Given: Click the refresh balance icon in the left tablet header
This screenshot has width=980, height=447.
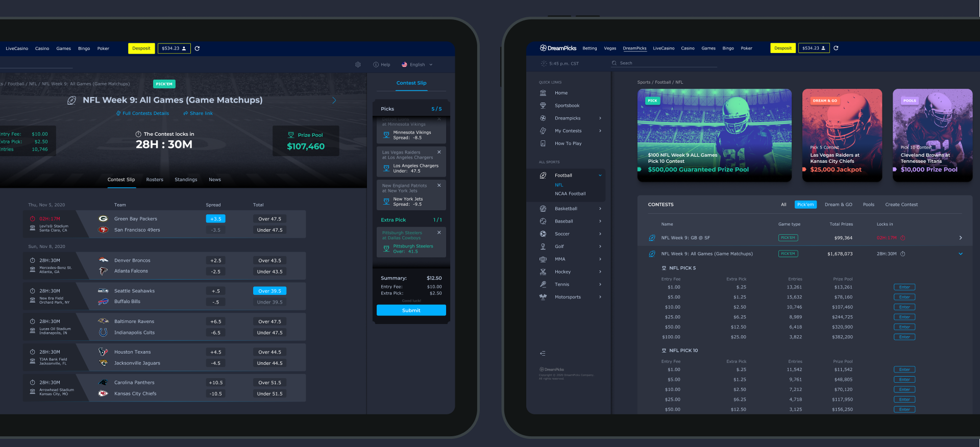Looking at the screenshot, I should pos(197,48).
